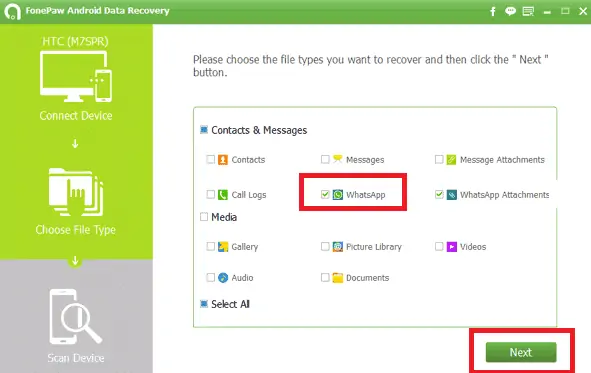The image size is (591, 373).
Task: Click the orange Contacts icon
Action: 223,160
